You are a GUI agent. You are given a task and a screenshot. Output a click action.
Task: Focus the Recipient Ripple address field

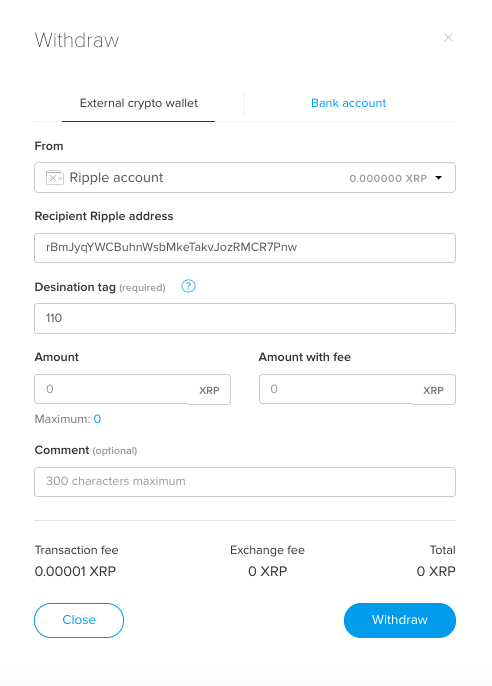click(245, 248)
